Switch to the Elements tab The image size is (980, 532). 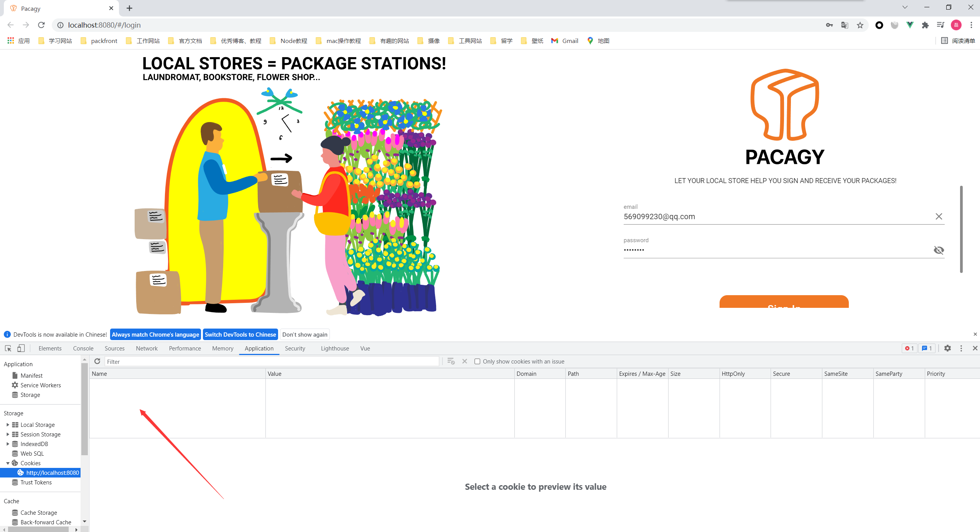pyautogui.click(x=50, y=348)
